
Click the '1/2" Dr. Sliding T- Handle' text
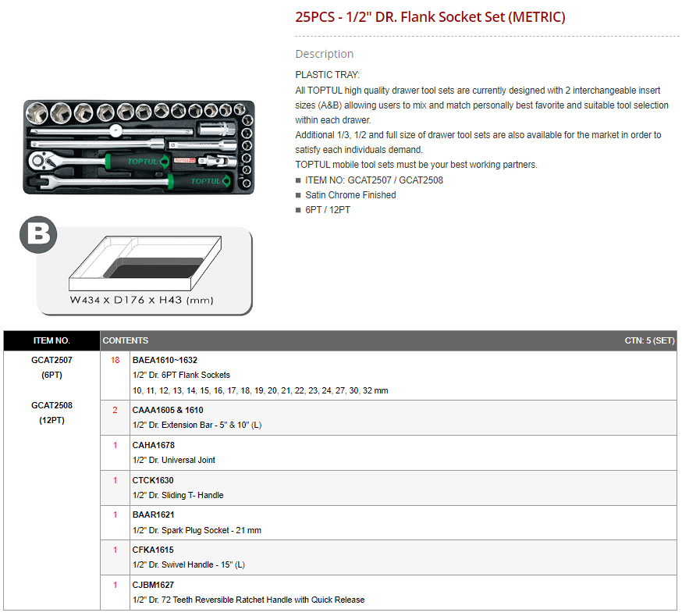coord(178,495)
